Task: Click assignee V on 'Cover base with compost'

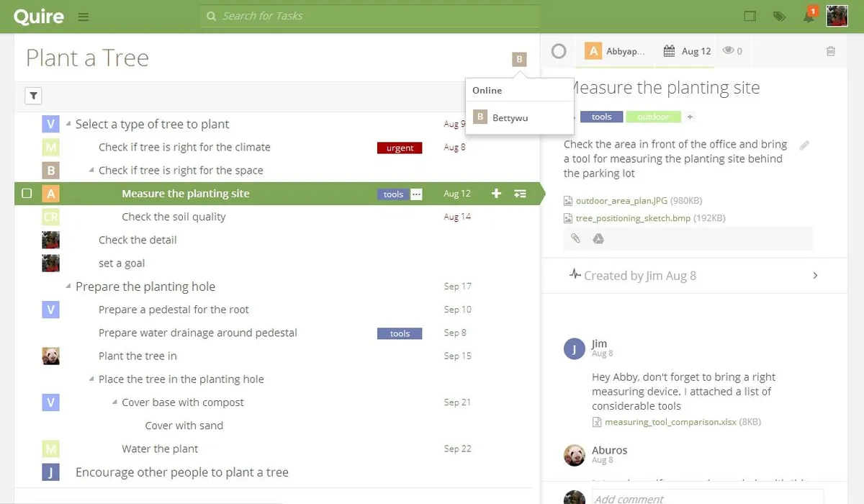Action: (50, 402)
